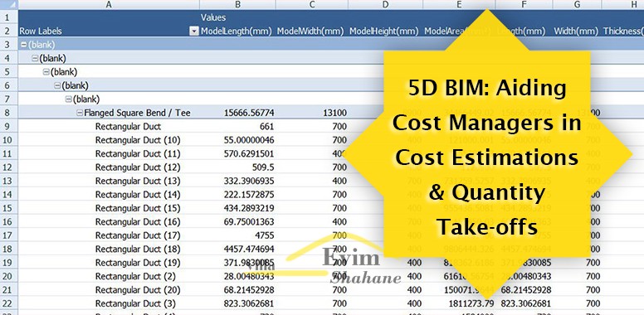
Task: Select the Rectangular Duct (13) label
Action: click(138, 181)
